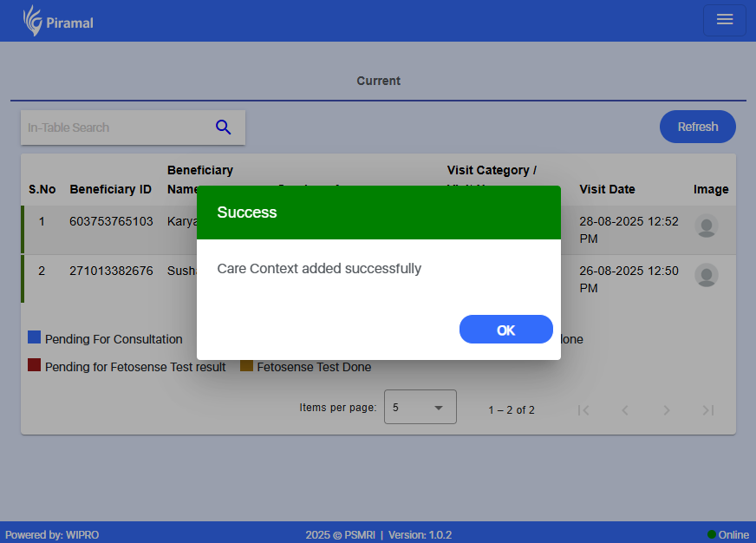Click the blue Pending For Consultation swatch
This screenshot has width=756, height=543.
click(x=35, y=337)
